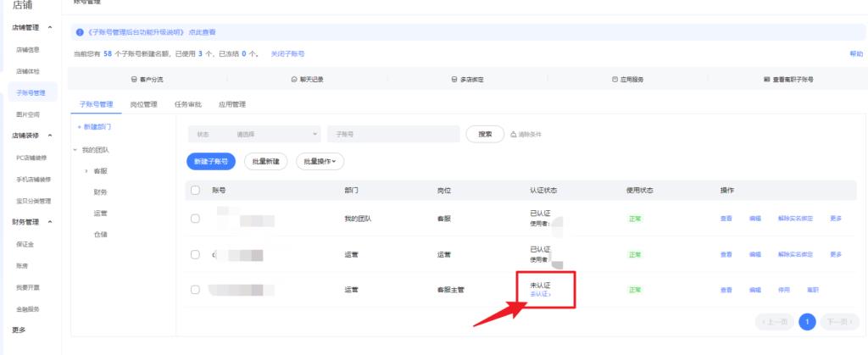Open PC店铺装修 in the left sidebar

(x=31, y=158)
